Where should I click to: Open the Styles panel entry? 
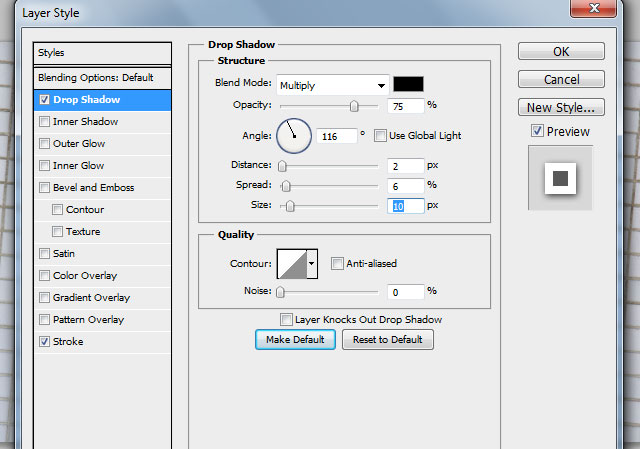tap(102, 53)
